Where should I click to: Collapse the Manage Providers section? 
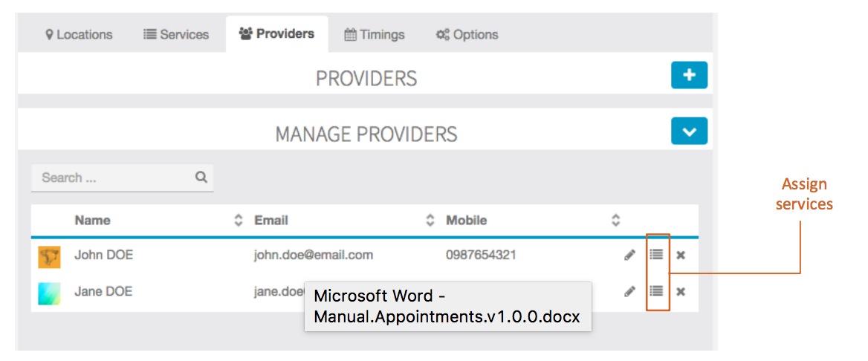click(689, 131)
